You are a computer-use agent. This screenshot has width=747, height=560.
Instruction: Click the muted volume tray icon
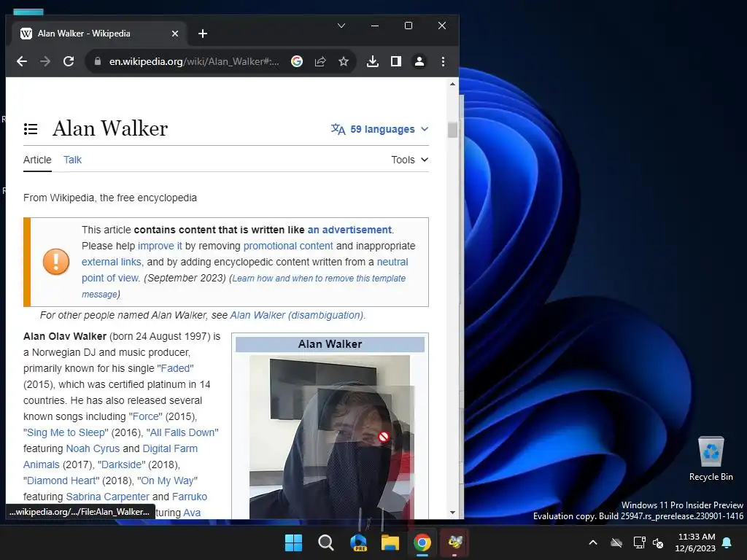point(659,542)
